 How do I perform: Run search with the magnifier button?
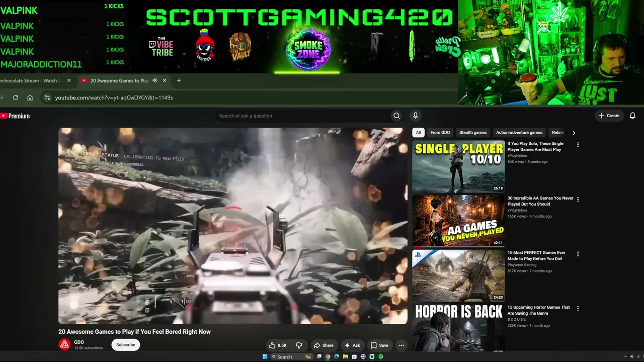(x=396, y=116)
